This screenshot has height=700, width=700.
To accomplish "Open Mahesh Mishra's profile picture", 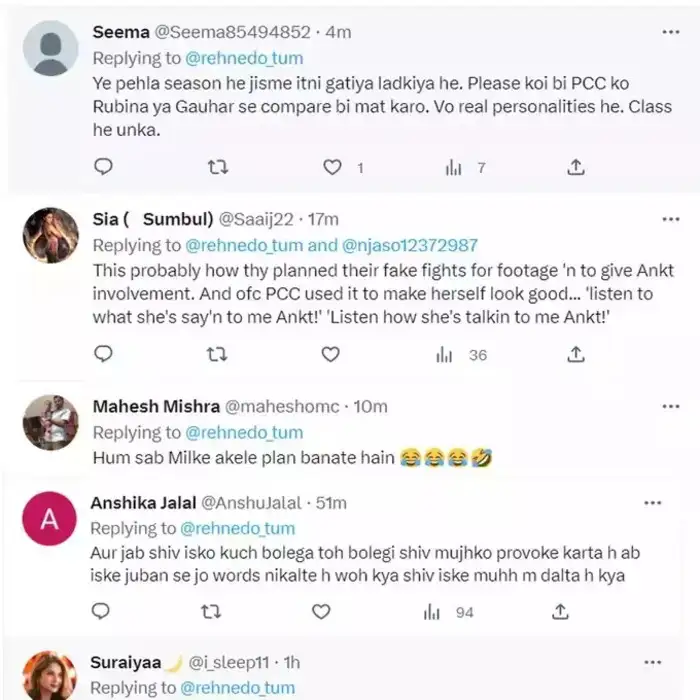I will click(50, 422).
